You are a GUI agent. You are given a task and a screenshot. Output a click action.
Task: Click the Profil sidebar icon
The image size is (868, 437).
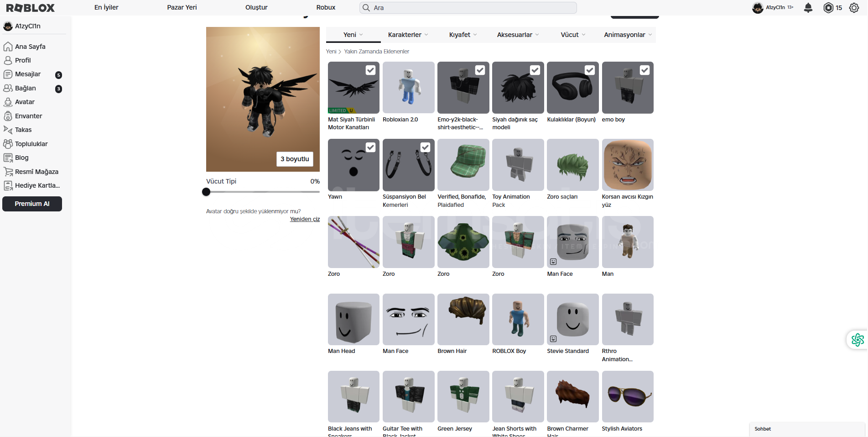pos(8,60)
